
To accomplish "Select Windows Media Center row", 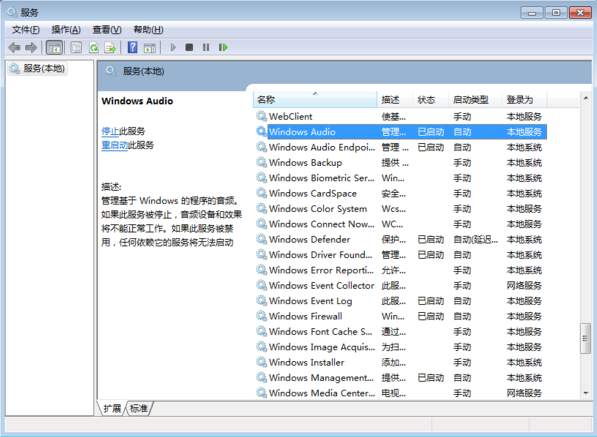I will [401, 393].
